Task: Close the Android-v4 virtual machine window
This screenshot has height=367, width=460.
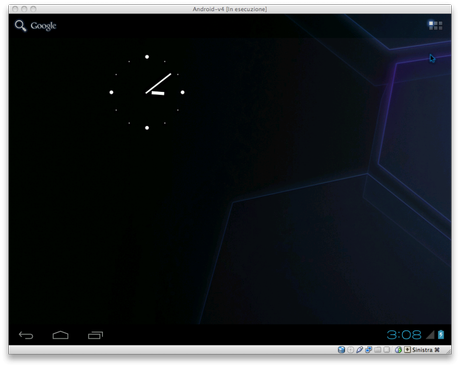Action: tap(15, 9)
